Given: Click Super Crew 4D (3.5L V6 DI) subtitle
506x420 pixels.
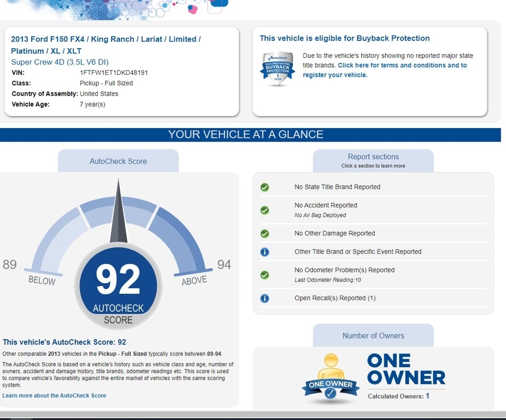Looking at the screenshot, I should point(60,62).
